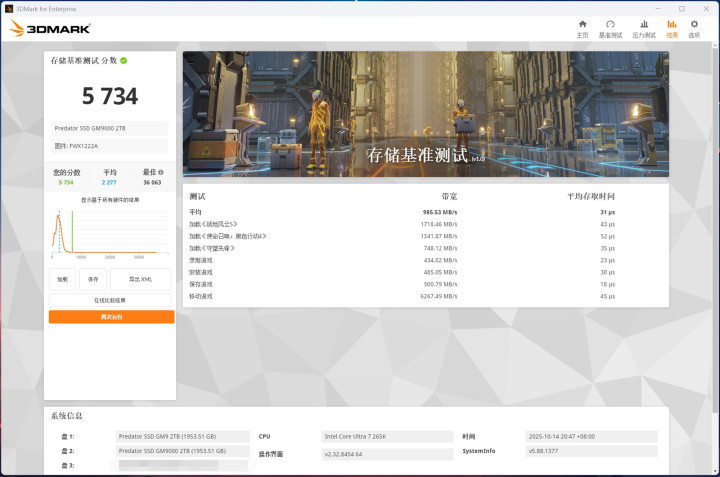Click the storage benchmark banner image
Viewport: 720px width, 477px height.
pyautogui.click(x=425, y=114)
